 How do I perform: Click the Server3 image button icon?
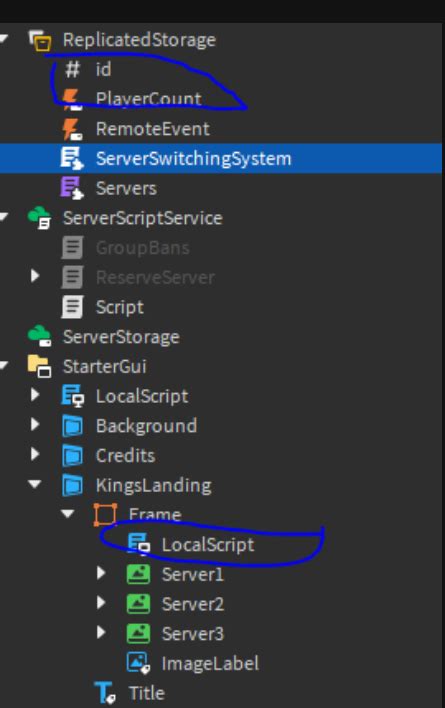(138, 633)
